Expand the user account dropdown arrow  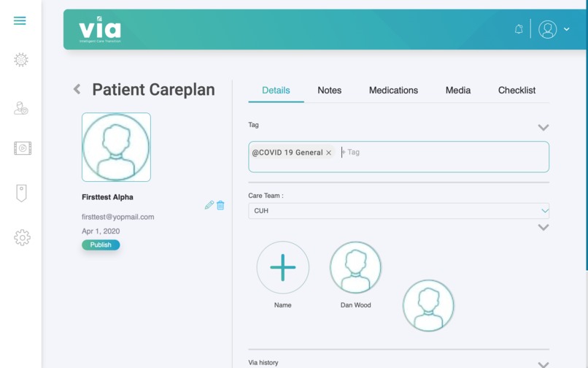567,29
